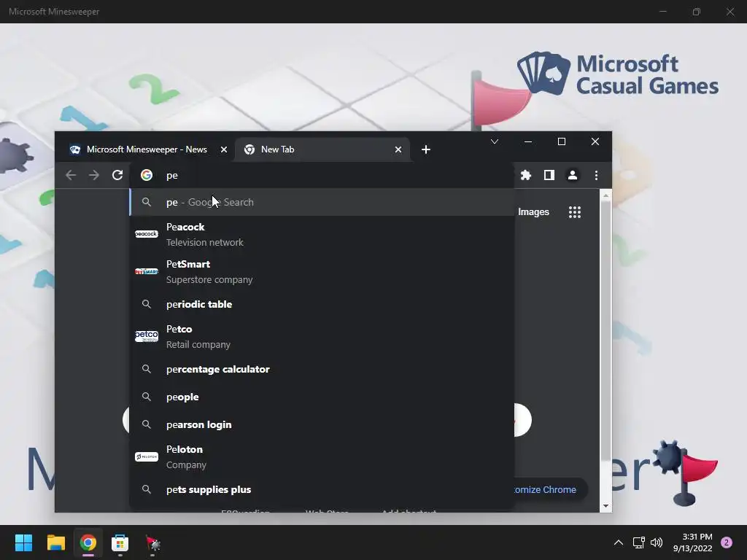
Task: Open File Explorer from taskbar
Action: [x=55, y=542]
